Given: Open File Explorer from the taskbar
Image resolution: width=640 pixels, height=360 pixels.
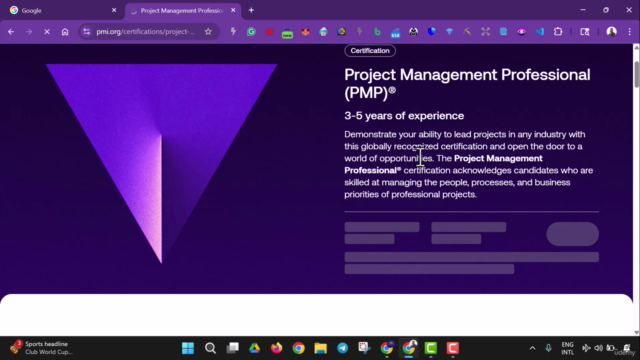Looking at the screenshot, I should 320,348.
